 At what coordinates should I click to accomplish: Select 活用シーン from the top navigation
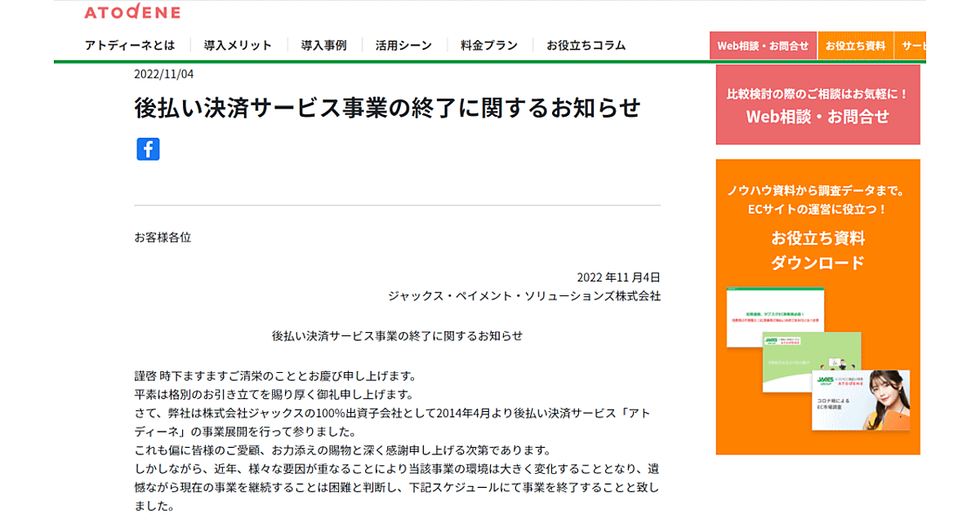click(403, 46)
